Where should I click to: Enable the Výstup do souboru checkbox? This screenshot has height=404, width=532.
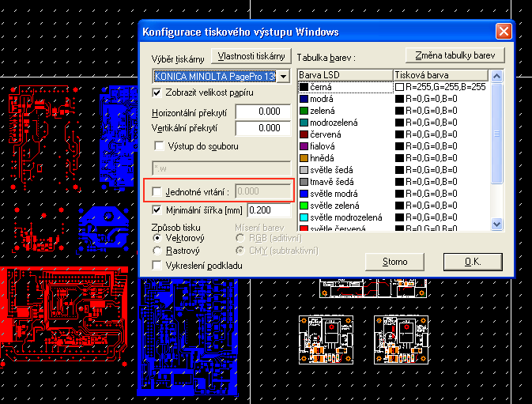pos(157,146)
